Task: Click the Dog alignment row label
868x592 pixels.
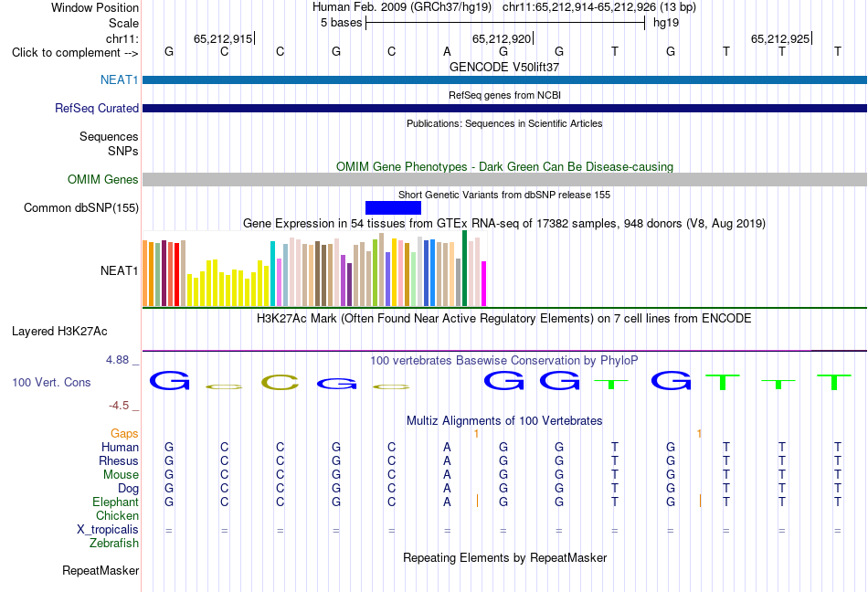Action: 128,488
